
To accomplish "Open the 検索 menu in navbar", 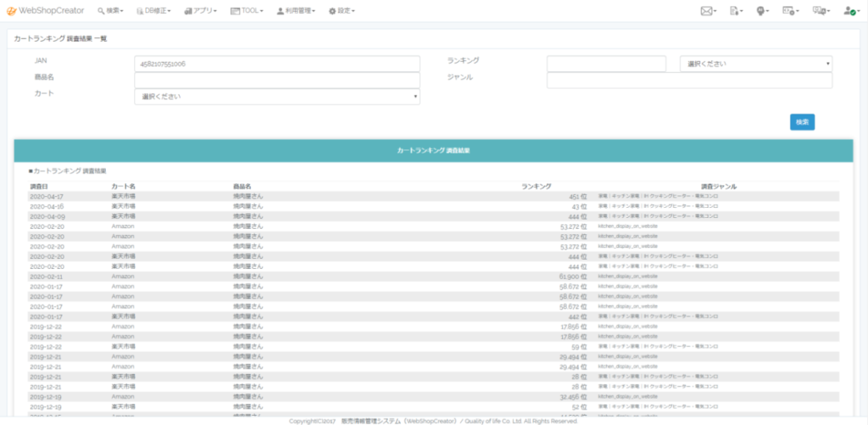I will click(x=111, y=10).
